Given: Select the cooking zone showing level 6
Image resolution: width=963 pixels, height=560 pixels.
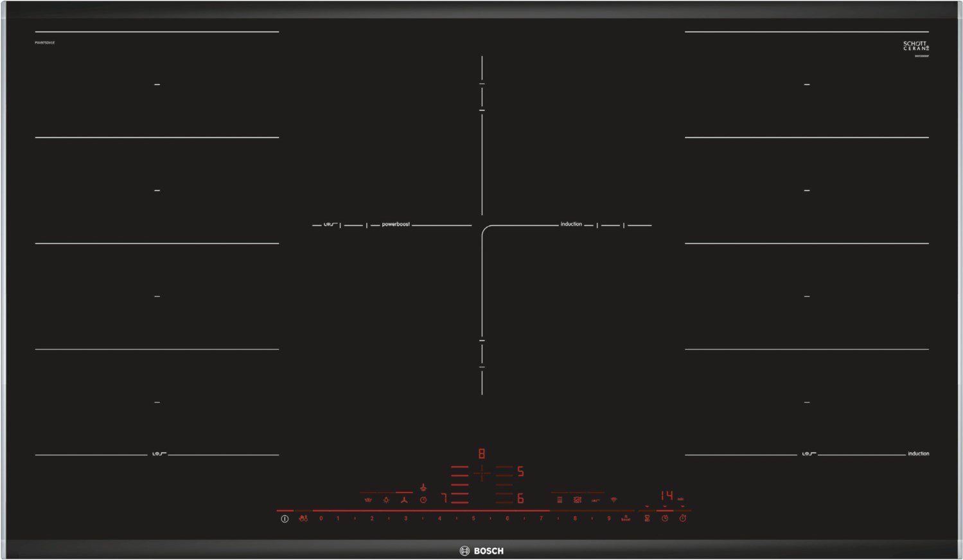Looking at the screenshot, I should coord(520,498).
